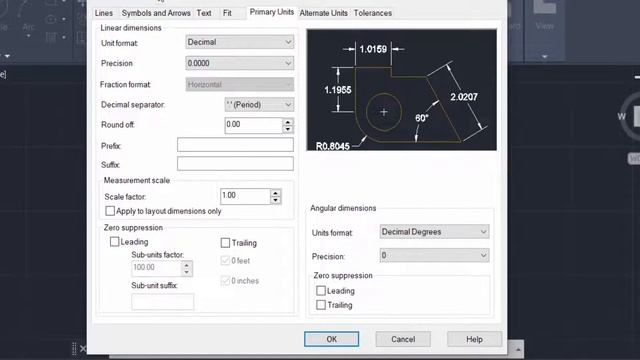Enable Apply to layout dimensions only
The image size is (640, 360).
110,211
